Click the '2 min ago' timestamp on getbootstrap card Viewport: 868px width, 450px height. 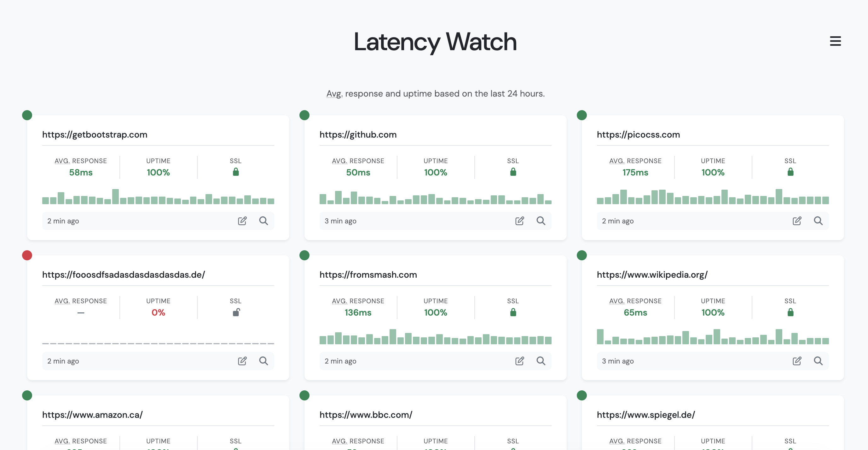(63, 221)
